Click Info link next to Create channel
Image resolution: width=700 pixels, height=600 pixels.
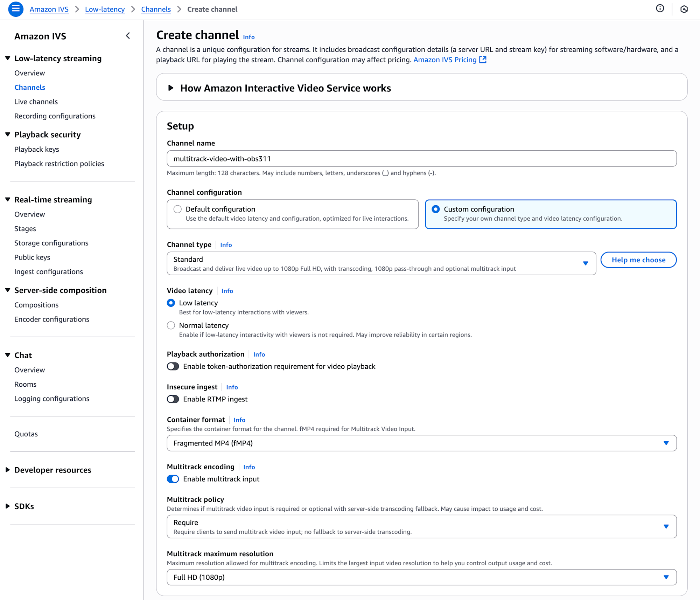click(249, 37)
